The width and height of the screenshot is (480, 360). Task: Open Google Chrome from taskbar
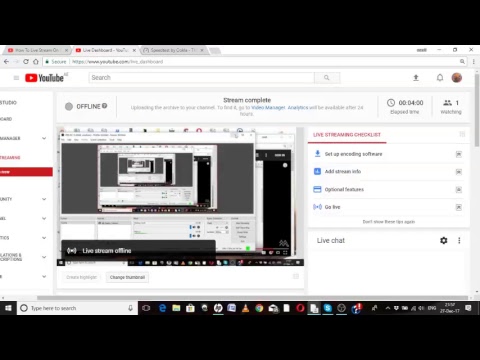(x=259, y=308)
